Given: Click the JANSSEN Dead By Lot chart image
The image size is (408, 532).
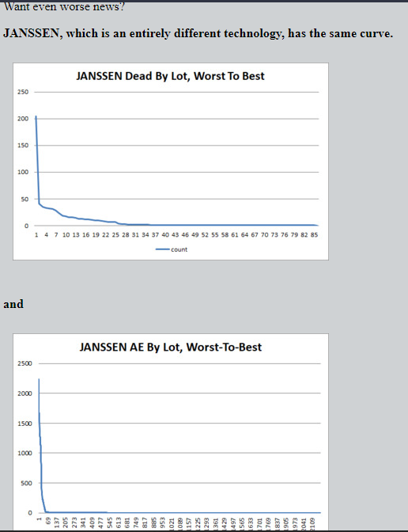Looking at the screenshot, I should click(x=171, y=161).
